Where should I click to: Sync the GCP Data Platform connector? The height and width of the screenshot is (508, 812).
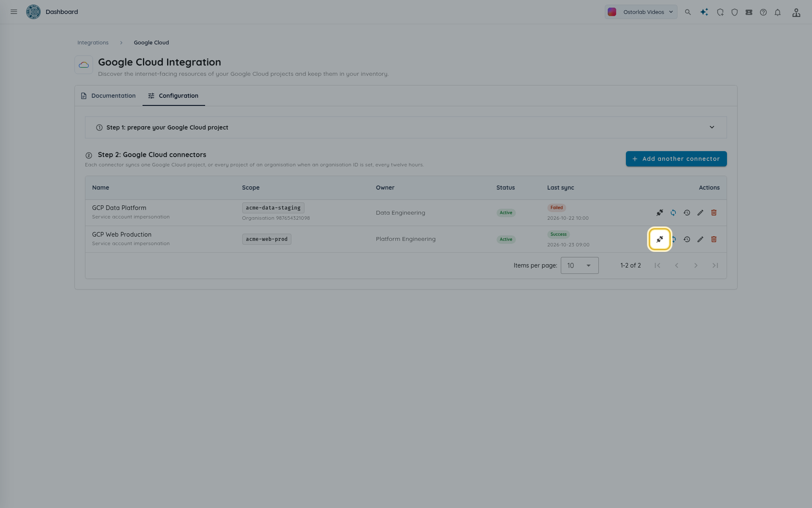[x=673, y=213]
